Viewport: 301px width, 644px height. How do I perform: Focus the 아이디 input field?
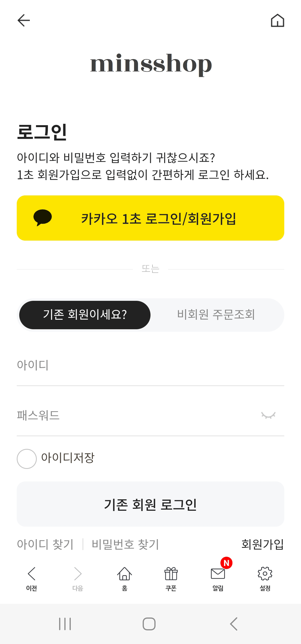[x=151, y=365]
